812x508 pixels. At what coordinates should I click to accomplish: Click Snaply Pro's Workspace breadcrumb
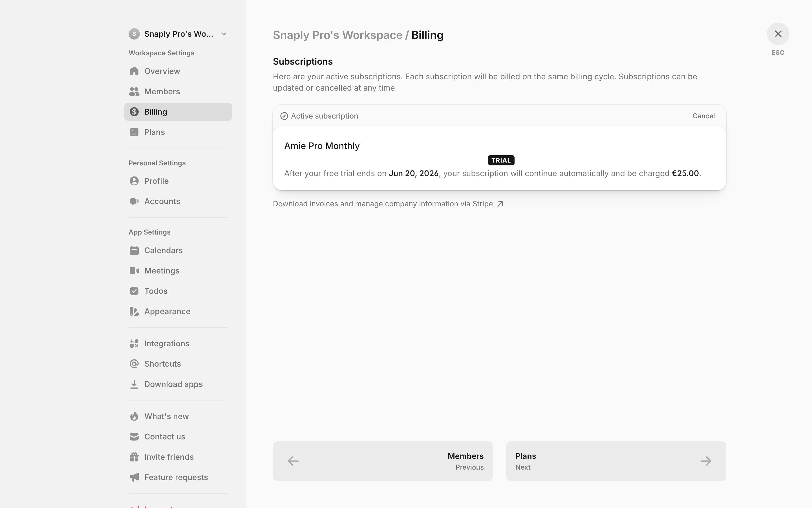tap(337, 35)
